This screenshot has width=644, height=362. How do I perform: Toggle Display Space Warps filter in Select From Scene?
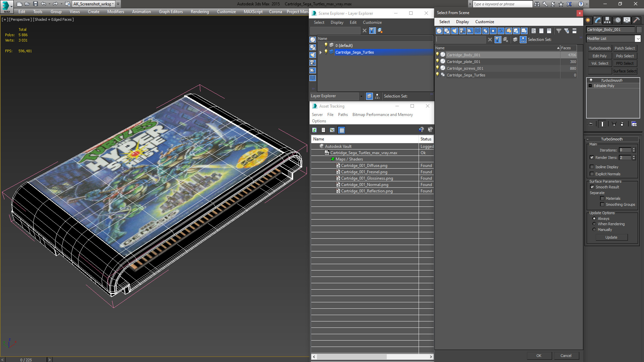pyautogui.click(x=478, y=31)
